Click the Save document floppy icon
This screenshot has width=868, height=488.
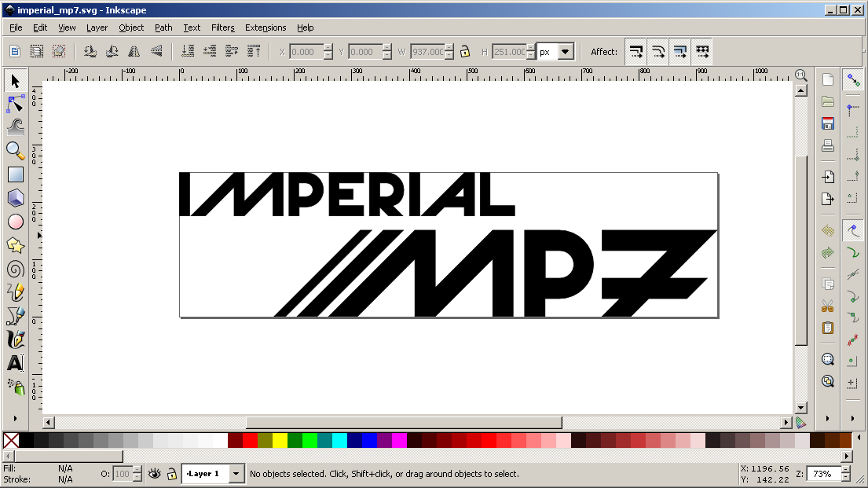[x=827, y=124]
